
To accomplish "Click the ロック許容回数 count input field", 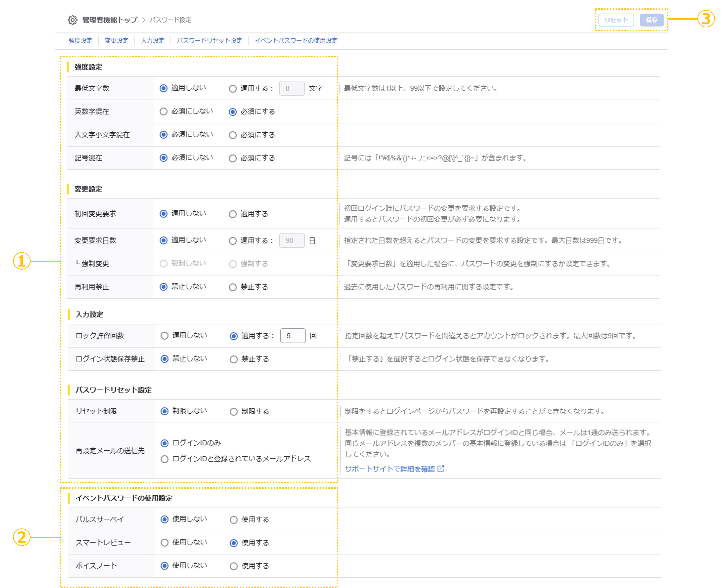I will (x=293, y=336).
